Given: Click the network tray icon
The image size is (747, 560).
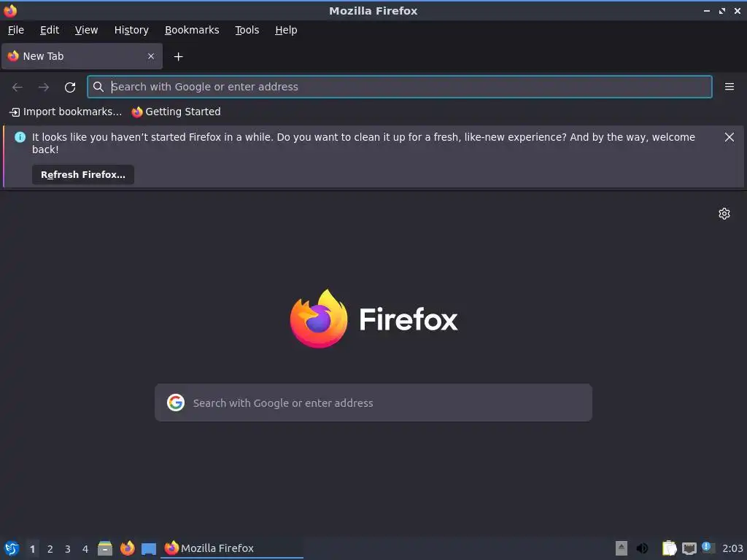Looking at the screenshot, I should [689, 548].
